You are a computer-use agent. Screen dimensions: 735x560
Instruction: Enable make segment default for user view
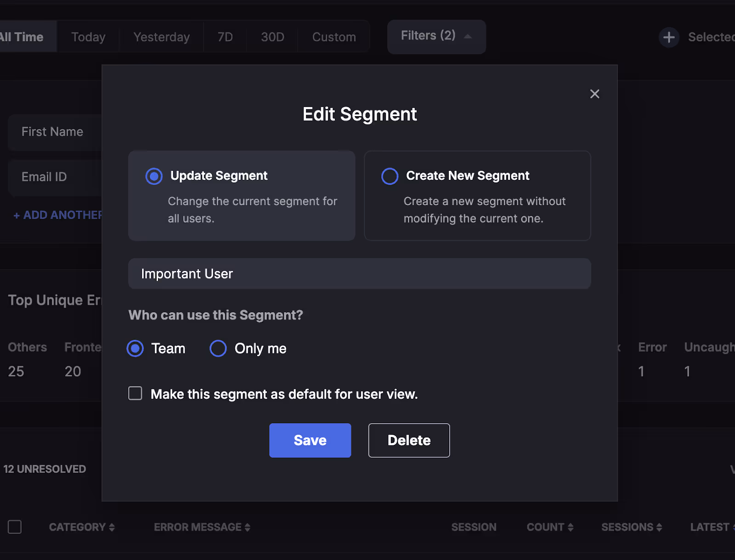click(x=135, y=393)
